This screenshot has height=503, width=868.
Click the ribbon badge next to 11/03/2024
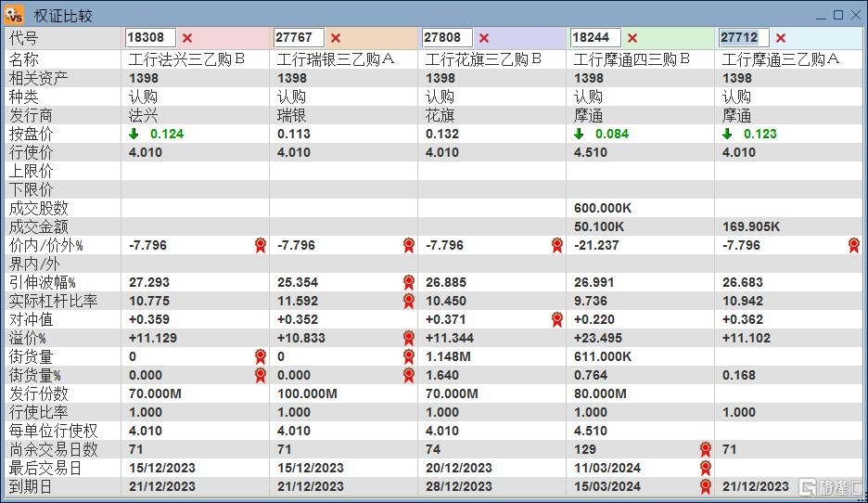point(705,468)
